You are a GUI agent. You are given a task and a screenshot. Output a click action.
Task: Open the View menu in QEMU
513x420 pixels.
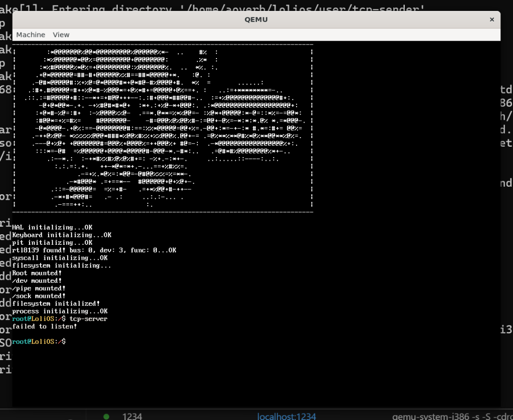pos(61,35)
